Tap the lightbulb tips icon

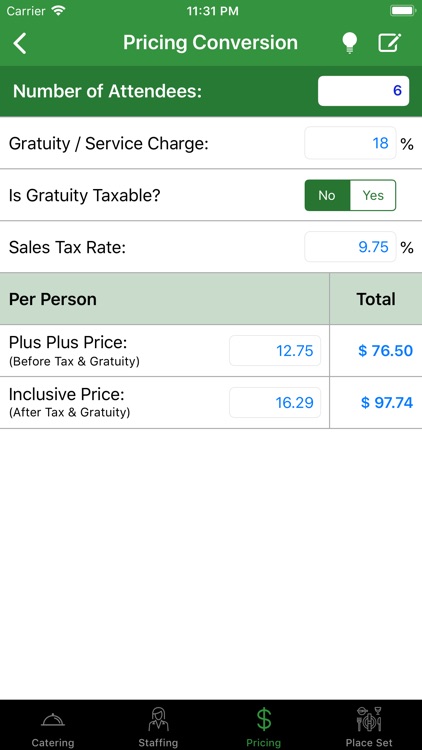(349, 43)
